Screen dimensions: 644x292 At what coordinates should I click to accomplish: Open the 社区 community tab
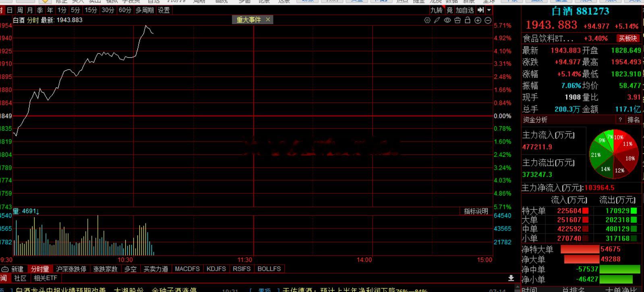[x=20, y=278]
